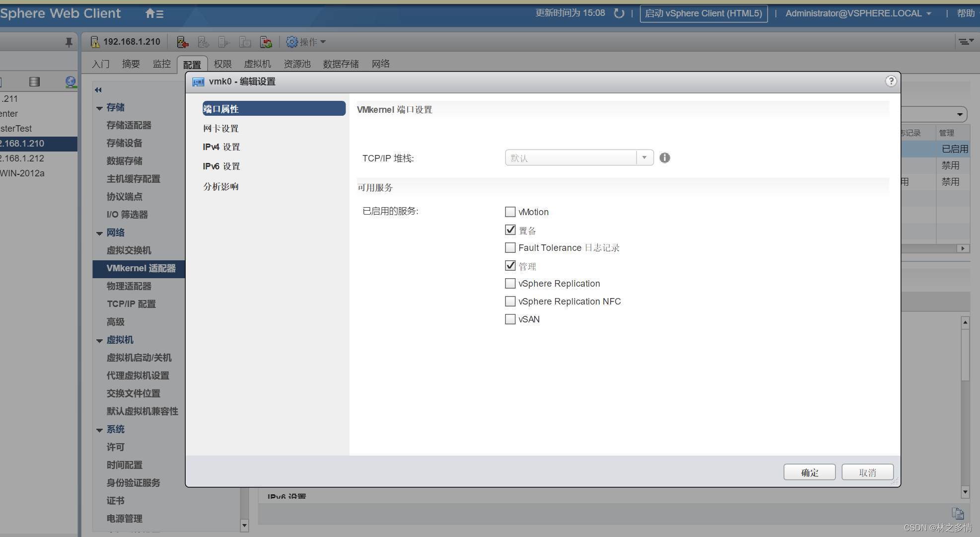
Task: Click the reconnect host icon with green arrows
Action: point(266,42)
